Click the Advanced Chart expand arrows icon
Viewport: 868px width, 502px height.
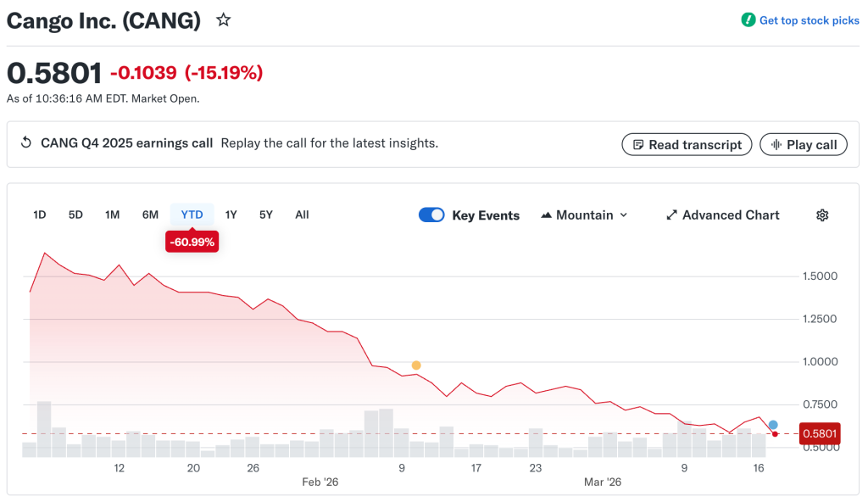[671, 215]
